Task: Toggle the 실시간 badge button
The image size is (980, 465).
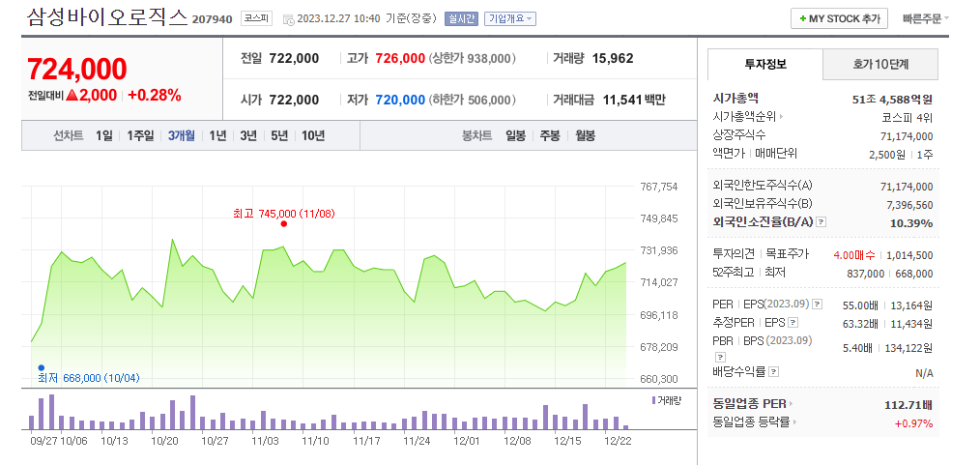Action: [461, 18]
